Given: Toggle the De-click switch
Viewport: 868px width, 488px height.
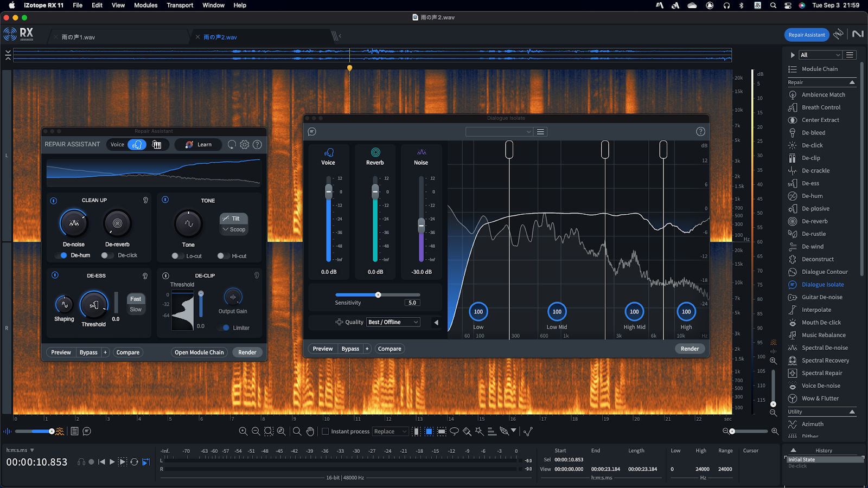Looking at the screenshot, I should point(107,255).
